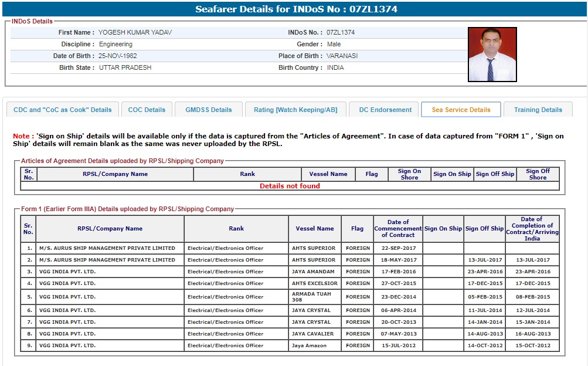
Task: Switch to the Training Details tab
Action: pos(538,110)
